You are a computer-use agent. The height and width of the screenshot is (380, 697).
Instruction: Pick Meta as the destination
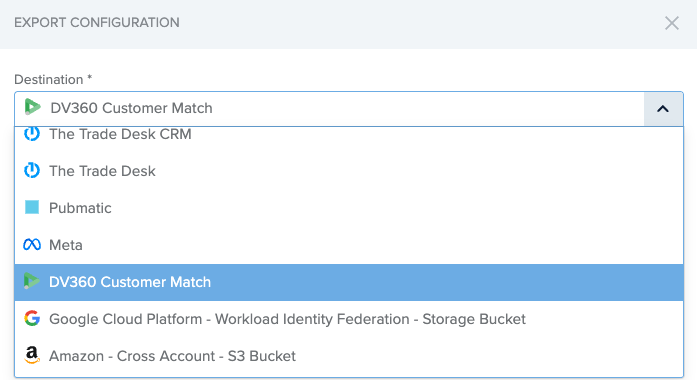tap(349, 245)
